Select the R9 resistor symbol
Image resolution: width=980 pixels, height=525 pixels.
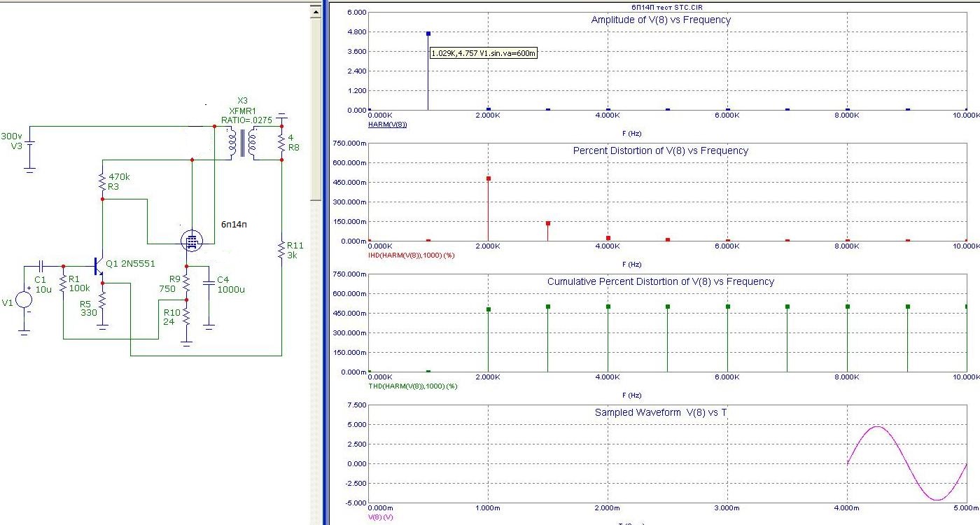pos(187,284)
